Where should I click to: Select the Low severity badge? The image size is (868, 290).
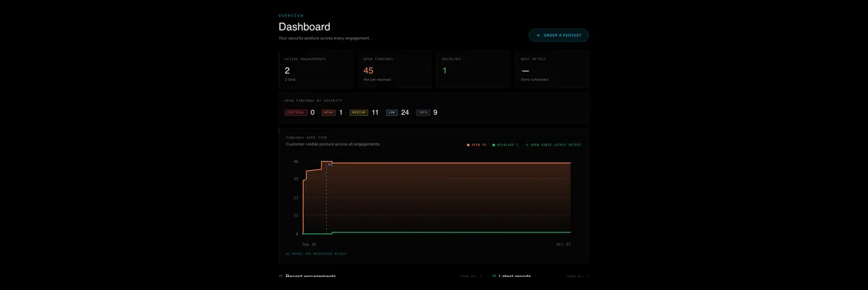(x=392, y=112)
